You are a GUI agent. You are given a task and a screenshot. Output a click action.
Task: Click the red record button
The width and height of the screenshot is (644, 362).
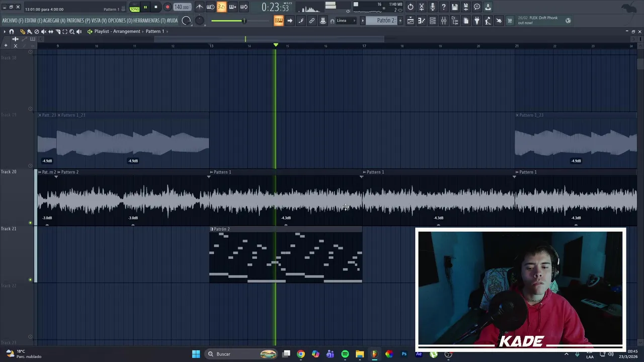(x=168, y=7)
